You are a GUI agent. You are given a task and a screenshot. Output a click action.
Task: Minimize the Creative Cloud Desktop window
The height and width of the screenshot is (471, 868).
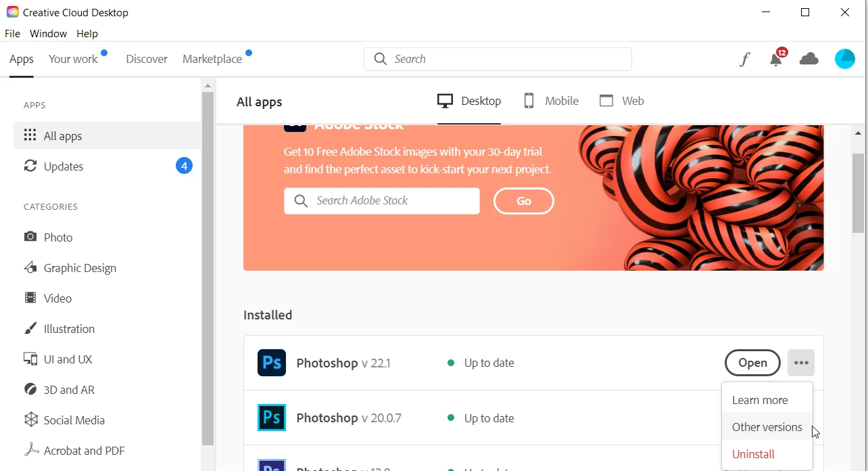pos(766,12)
